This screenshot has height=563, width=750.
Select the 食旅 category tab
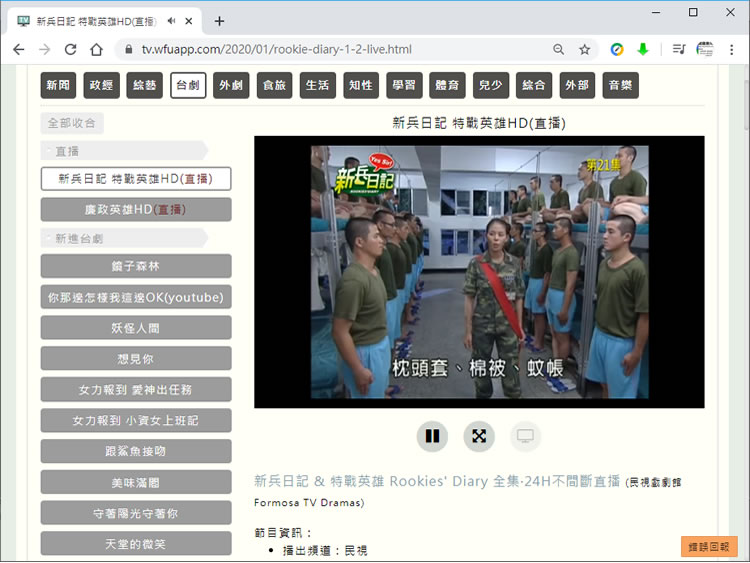click(275, 85)
